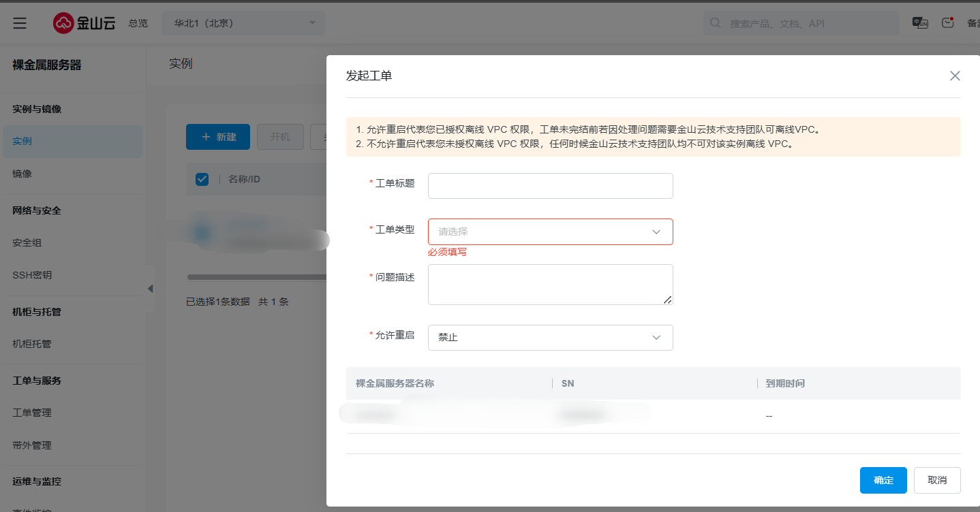This screenshot has height=512, width=980.
Task: Select 镜像 in the sidebar
Action: click(x=22, y=174)
